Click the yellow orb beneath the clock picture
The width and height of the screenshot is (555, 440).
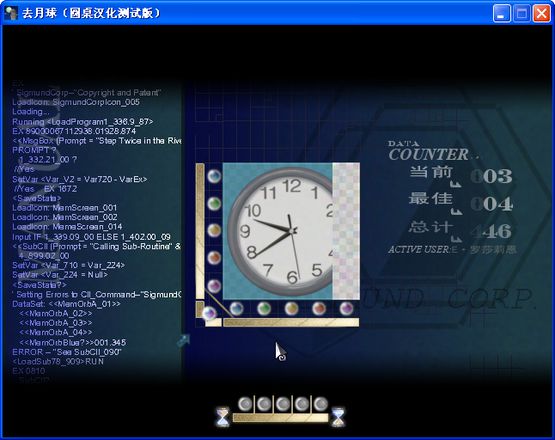pyautogui.click(x=291, y=309)
